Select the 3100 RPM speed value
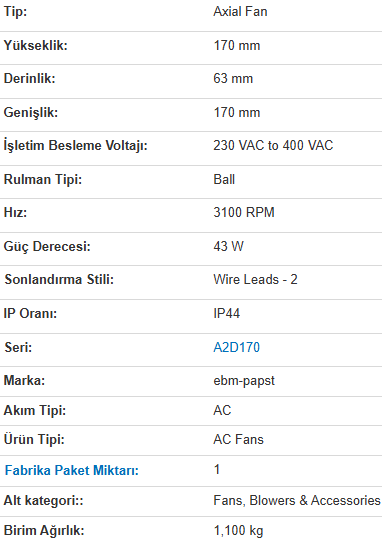The image size is (382, 538). coord(244,212)
